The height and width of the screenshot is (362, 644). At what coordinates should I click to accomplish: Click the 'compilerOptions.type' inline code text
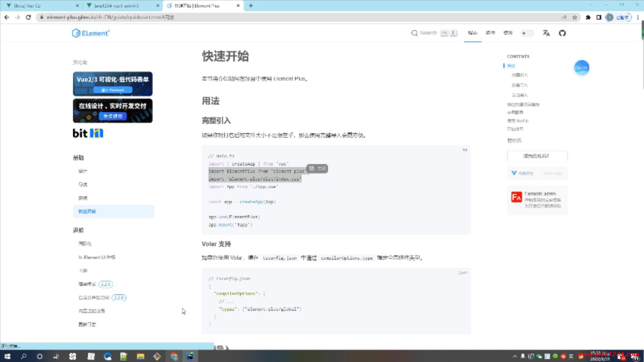pos(346,258)
